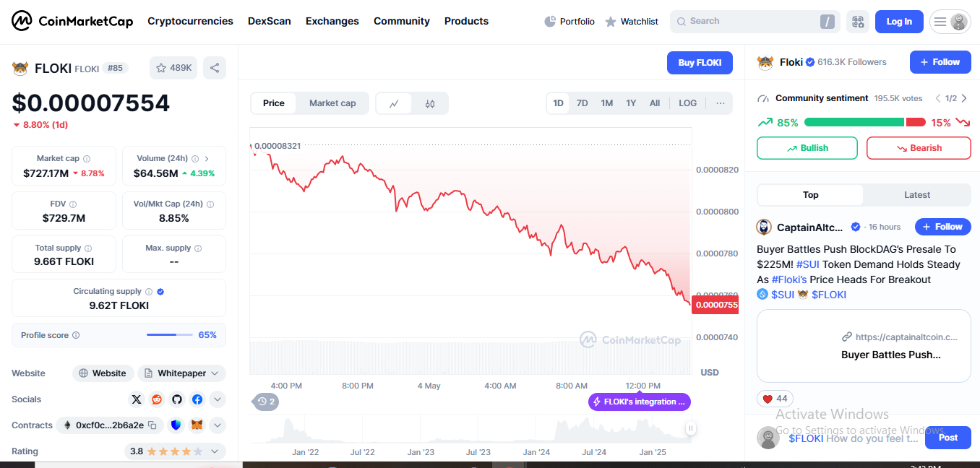980x468 pixels.
Task: Go to previous community sentiment page
Action: 938,98
